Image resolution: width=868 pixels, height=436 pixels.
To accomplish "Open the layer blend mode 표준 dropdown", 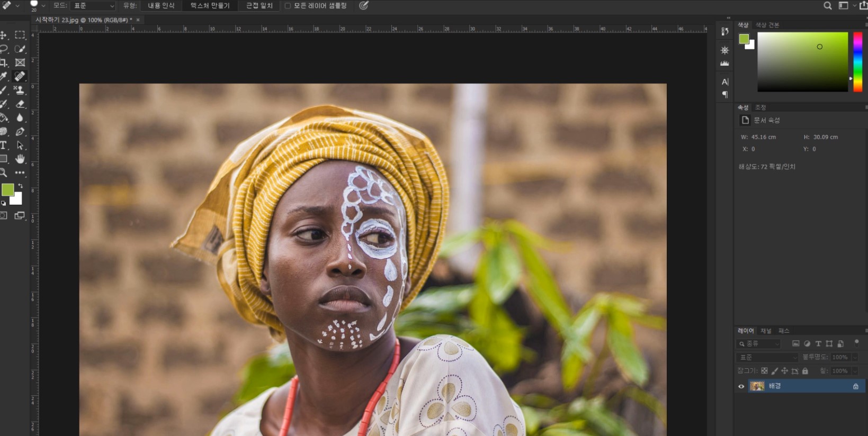I will [767, 357].
